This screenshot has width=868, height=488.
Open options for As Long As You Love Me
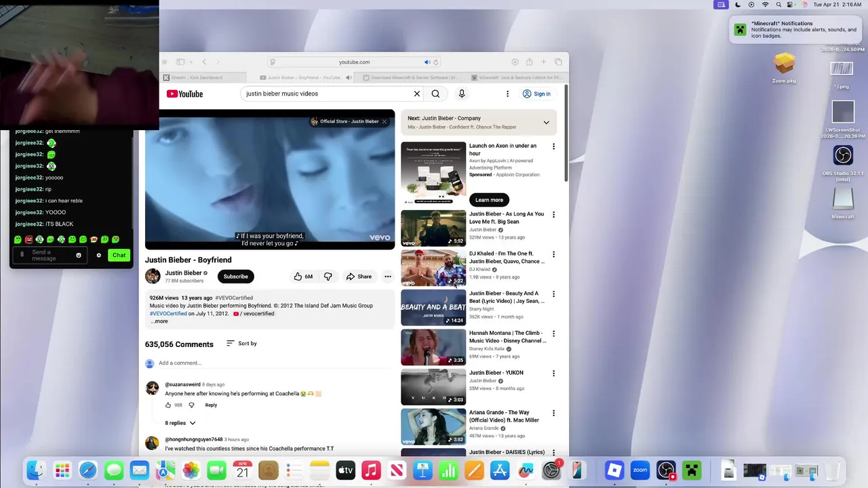tap(553, 215)
